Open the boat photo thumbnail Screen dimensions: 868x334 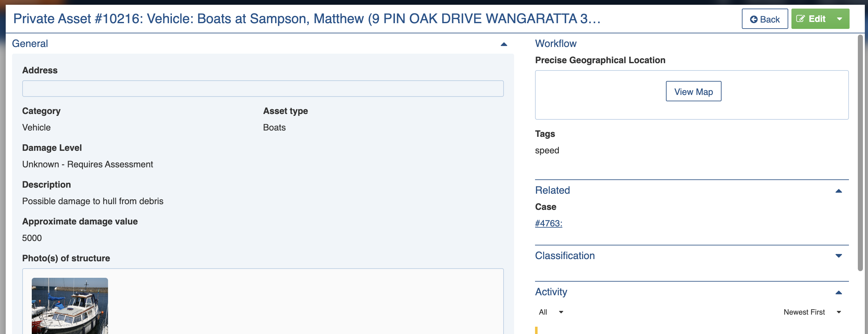pos(70,306)
